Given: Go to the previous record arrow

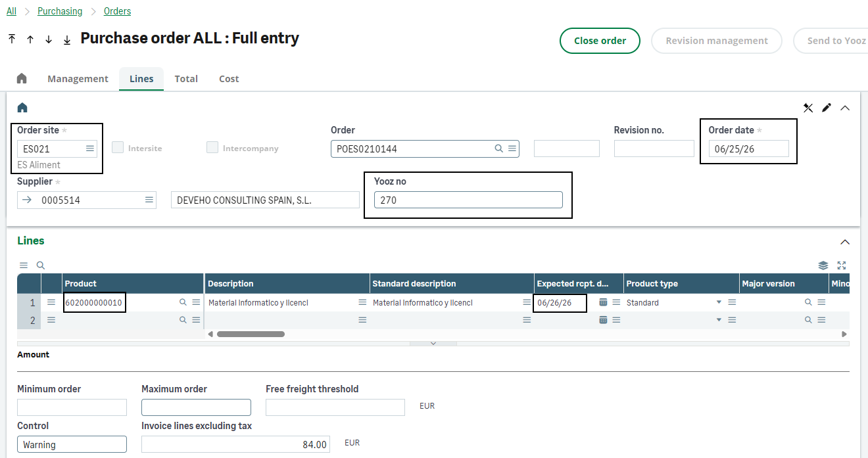Looking at the screenshot, I should pos(30,39).
